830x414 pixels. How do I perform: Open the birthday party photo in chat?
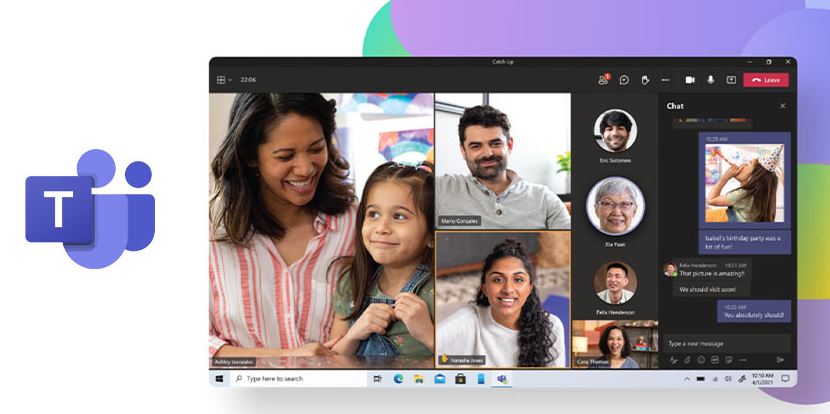click(744, 183)
